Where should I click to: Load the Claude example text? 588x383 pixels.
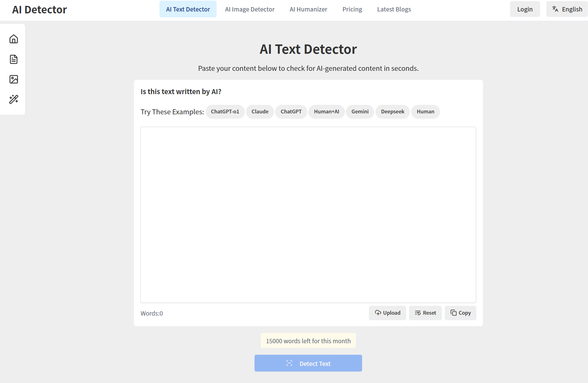260,112
